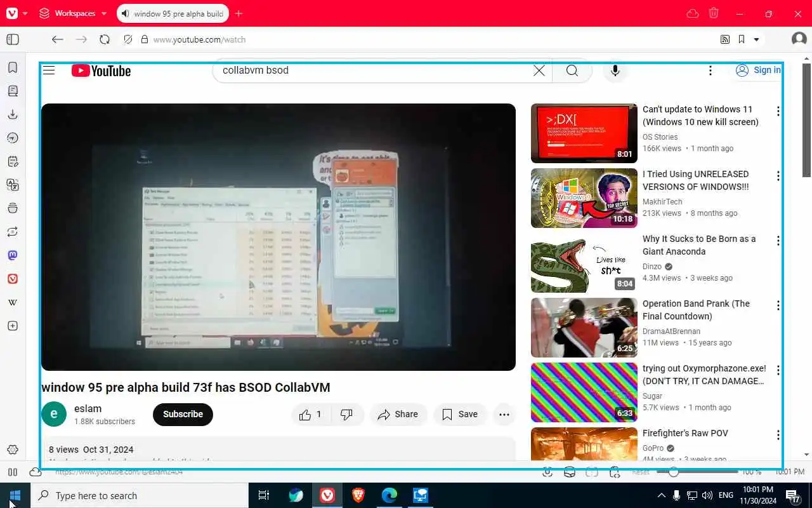Click the Sign in button
The image size is (812, 508).
(x=758, y=70)
